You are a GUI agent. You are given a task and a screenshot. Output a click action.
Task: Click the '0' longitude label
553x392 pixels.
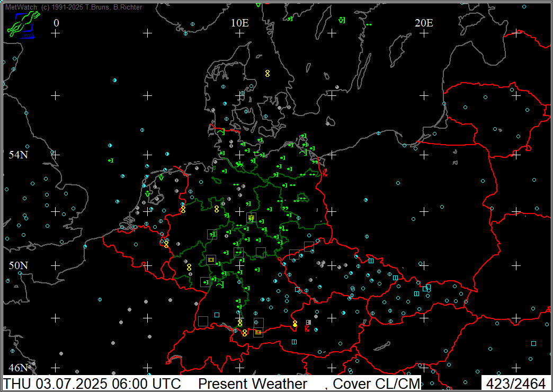click(x=57, y=23)
